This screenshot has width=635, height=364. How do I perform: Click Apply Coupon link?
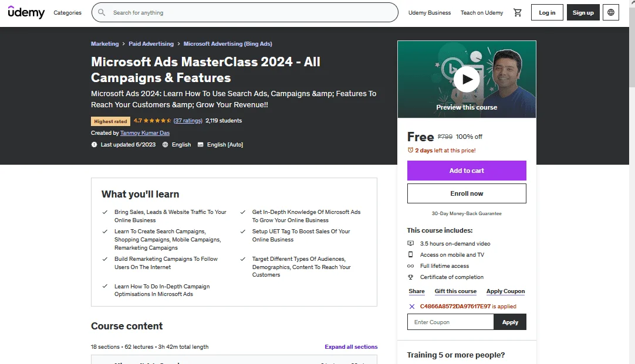pos(505,291)
